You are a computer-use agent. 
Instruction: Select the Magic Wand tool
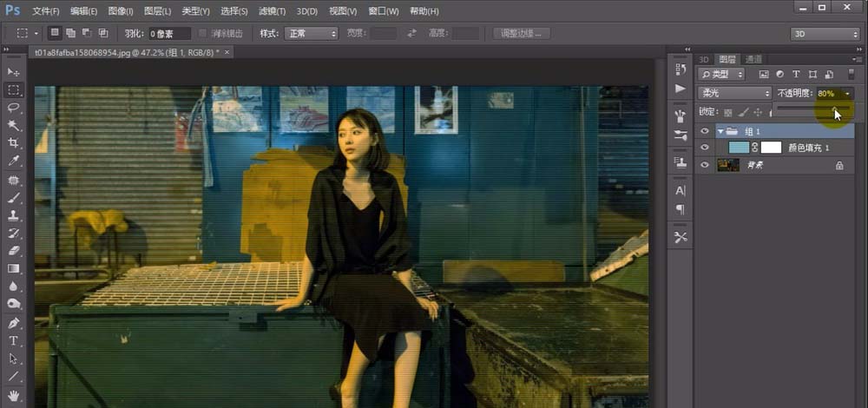14,126
